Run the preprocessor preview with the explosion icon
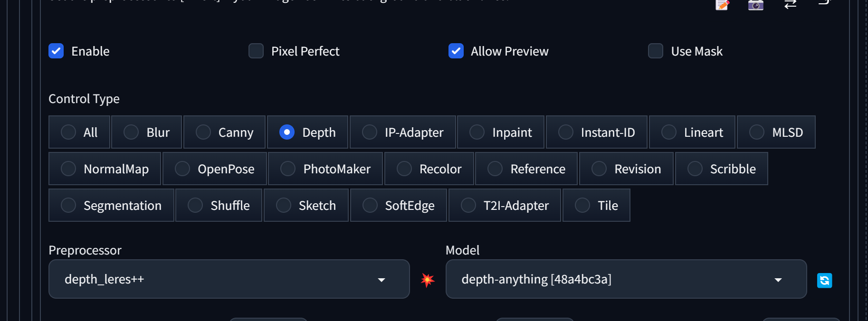The height and width of the screenshot is (321, 868). tap(427, 280)
